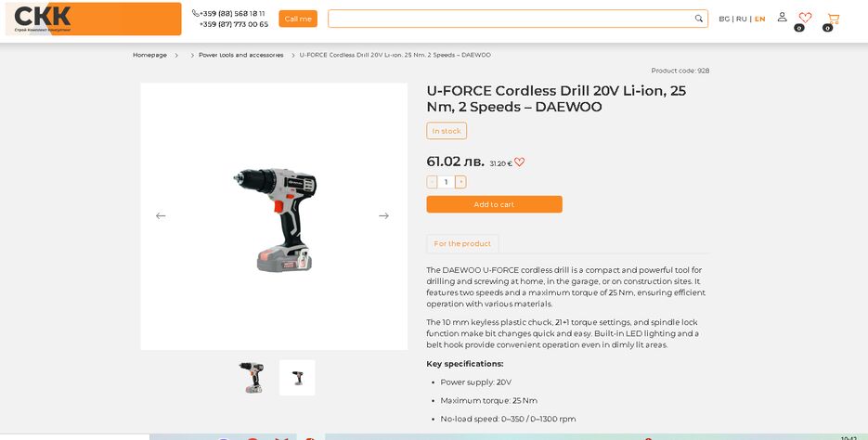Decrease quantity with minus button
The image size is (868, 440).
(x=432, y=182)
